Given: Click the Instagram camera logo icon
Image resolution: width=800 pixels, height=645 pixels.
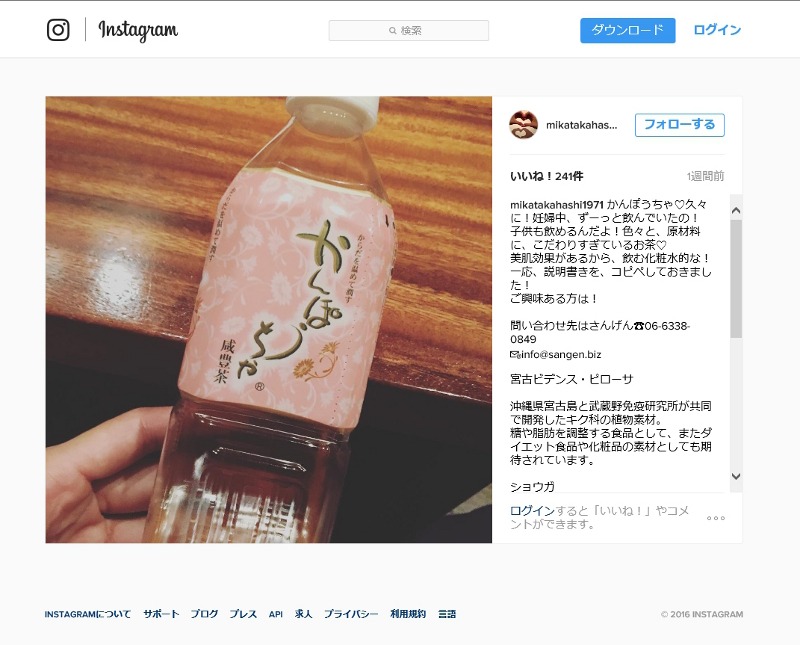Looking at the screenshot, I should click(x=58, y=30).
